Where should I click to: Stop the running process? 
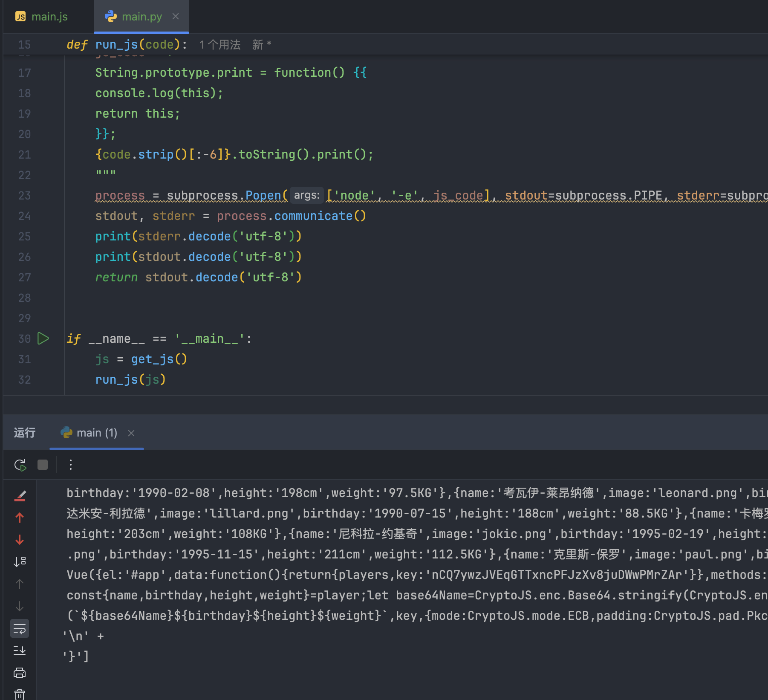point(43,465)
